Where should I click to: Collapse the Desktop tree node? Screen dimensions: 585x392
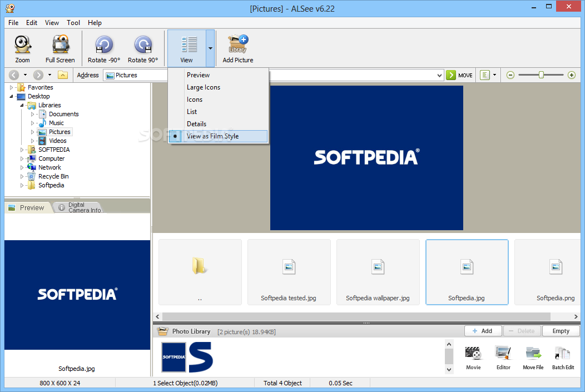click(11, 96)
